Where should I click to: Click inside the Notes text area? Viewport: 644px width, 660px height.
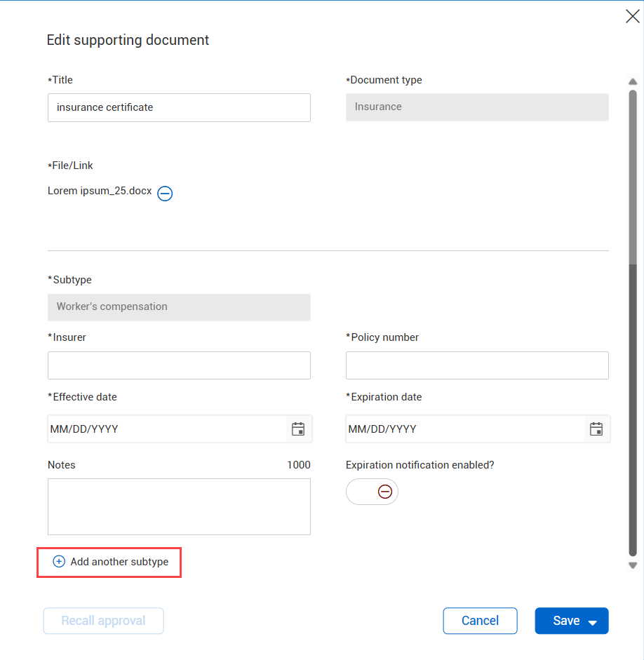[180, 507]
